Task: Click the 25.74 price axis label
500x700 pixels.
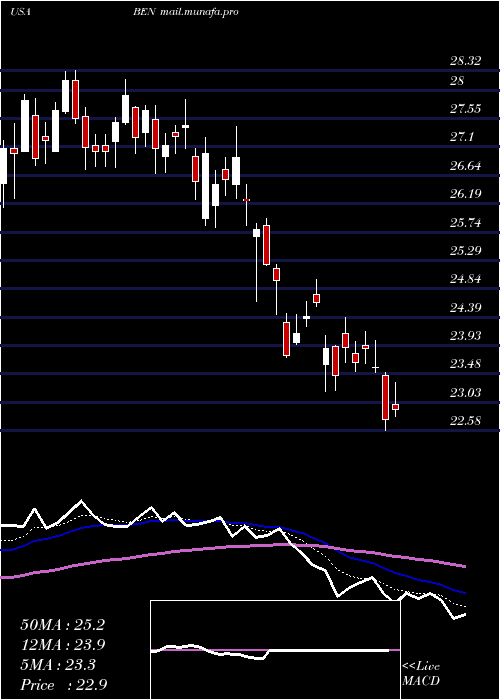Action: click(465, 222)
